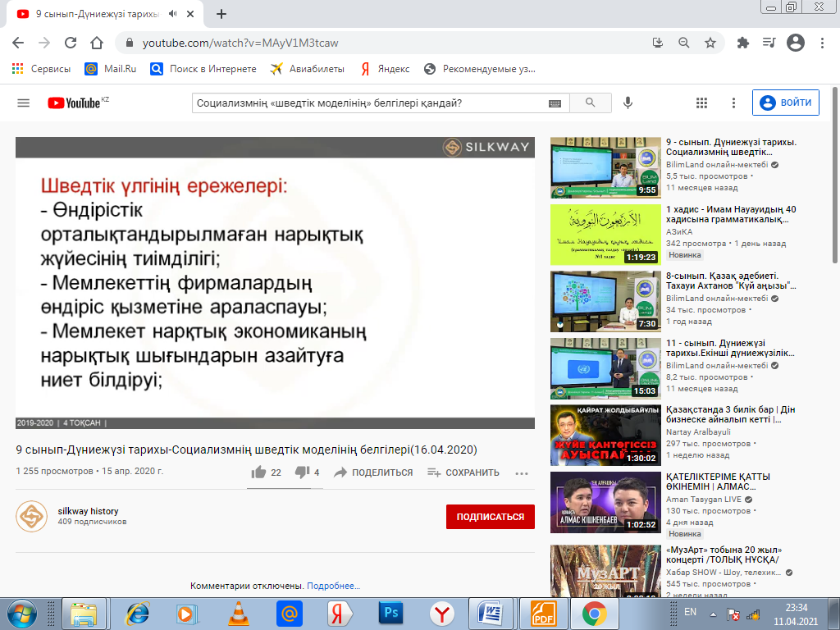Open Chrome three-dot menu
Screen dimensions: 840x630
[x=822, y=43]
